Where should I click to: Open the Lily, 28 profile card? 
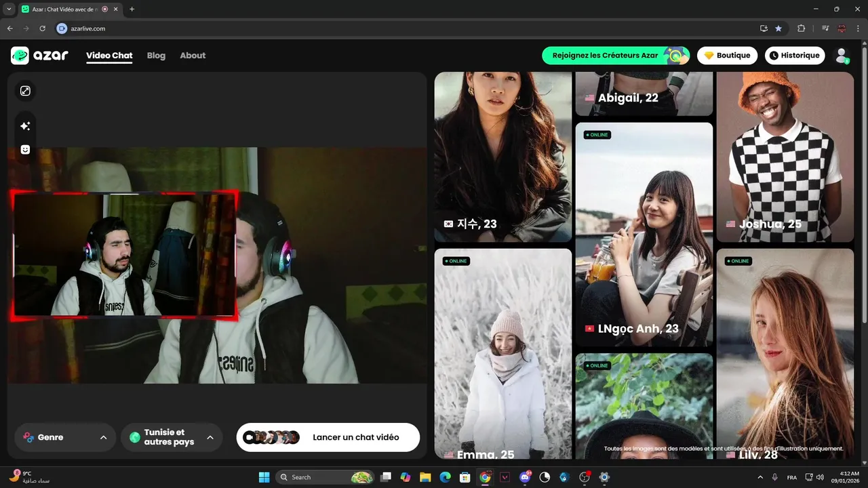[785, 354]
